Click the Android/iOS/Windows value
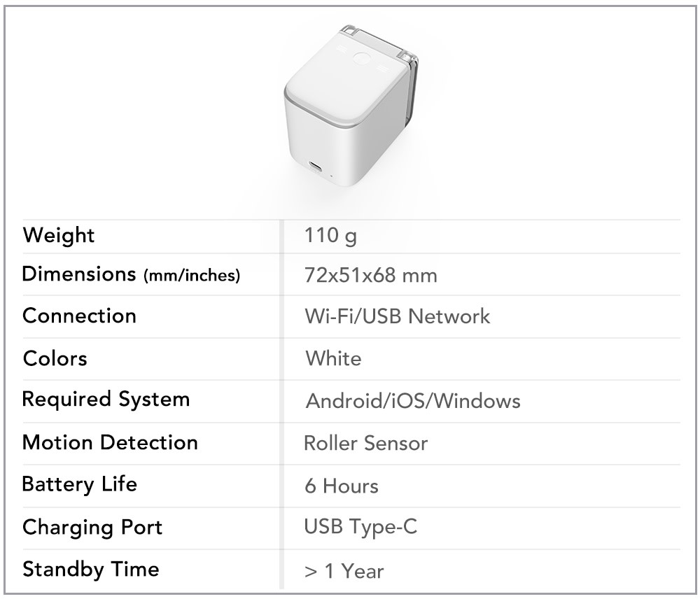700x606 pixels. pos(413,401)
